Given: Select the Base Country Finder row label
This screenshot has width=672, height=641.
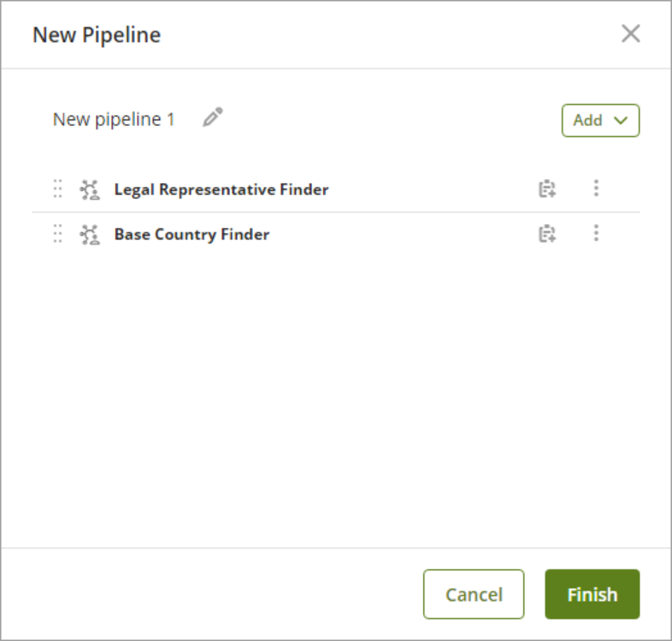Looking at the screenshot, I should point(192,234).
